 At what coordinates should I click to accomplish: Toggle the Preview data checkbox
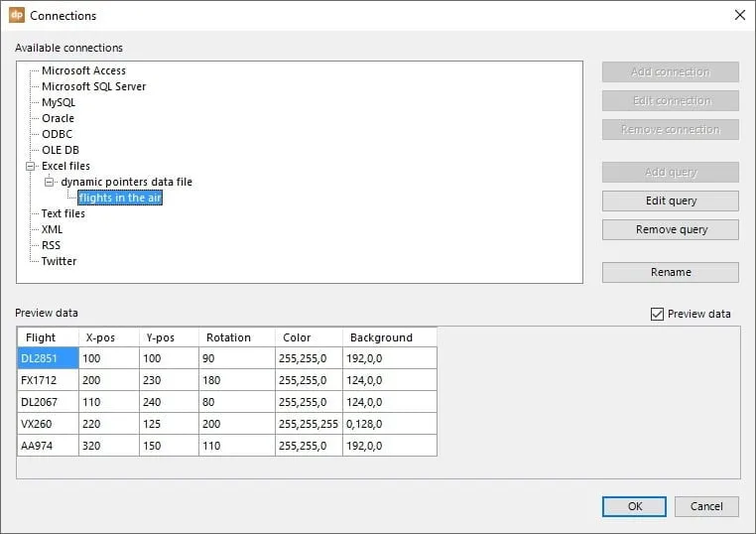point(657,314)
